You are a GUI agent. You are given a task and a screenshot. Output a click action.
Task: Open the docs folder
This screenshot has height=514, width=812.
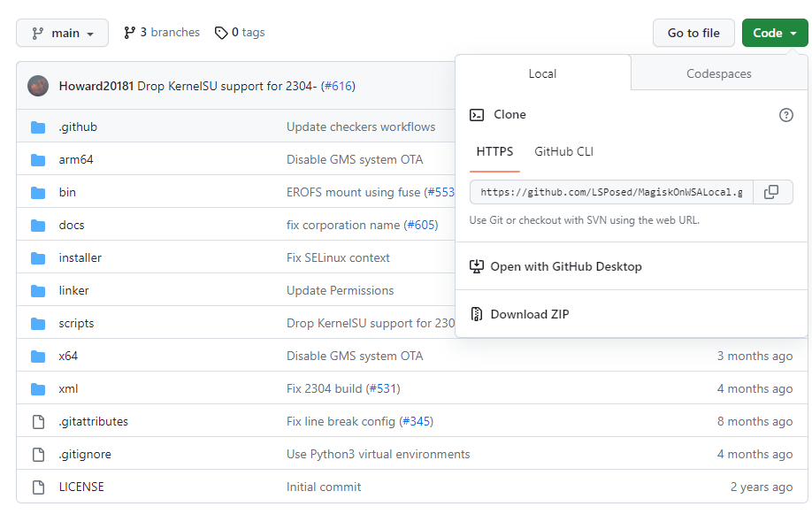72,225
